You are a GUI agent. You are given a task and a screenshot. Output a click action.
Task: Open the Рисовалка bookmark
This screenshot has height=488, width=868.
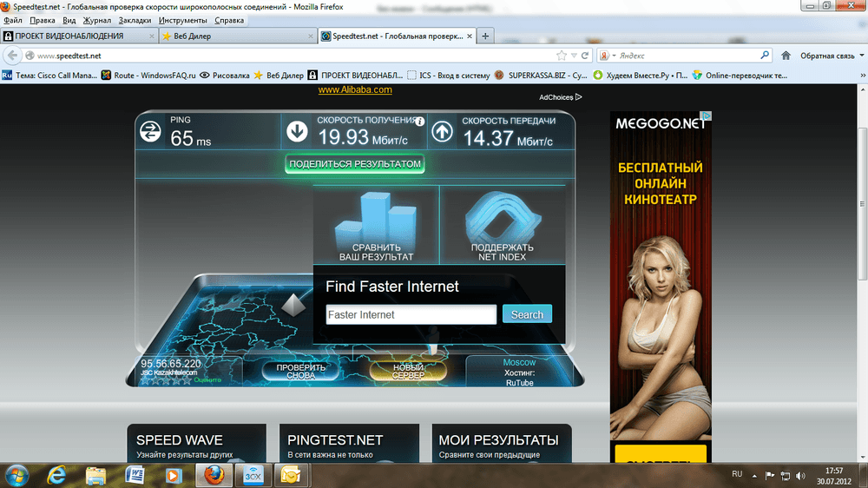(225, 76)
